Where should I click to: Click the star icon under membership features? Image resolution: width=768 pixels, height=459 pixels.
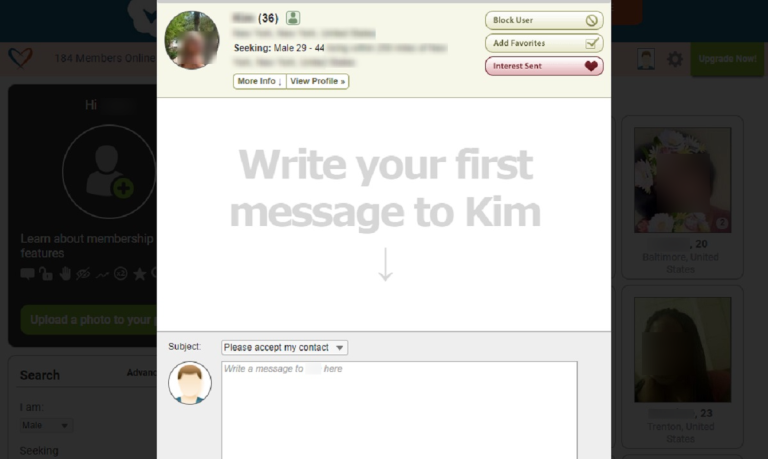140,274
